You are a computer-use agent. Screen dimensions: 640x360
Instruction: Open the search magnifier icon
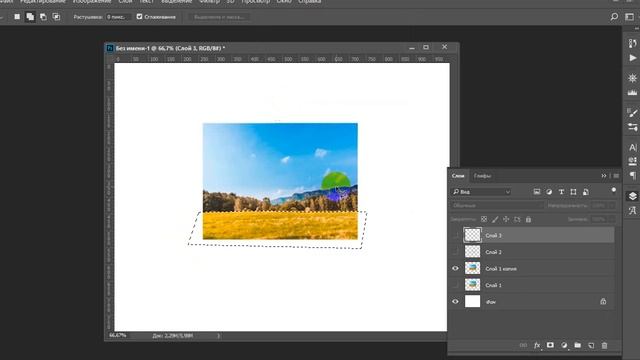click(614, 17)
